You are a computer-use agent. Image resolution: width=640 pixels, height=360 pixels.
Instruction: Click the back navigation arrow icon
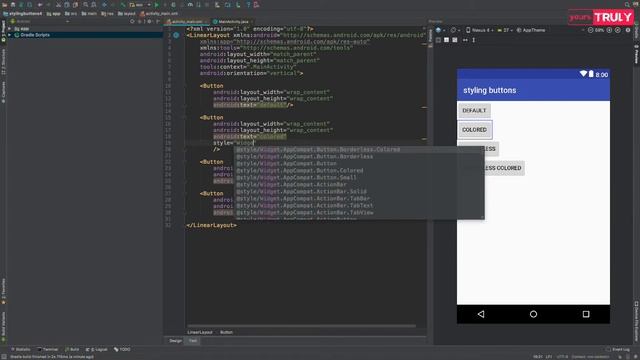40,5
